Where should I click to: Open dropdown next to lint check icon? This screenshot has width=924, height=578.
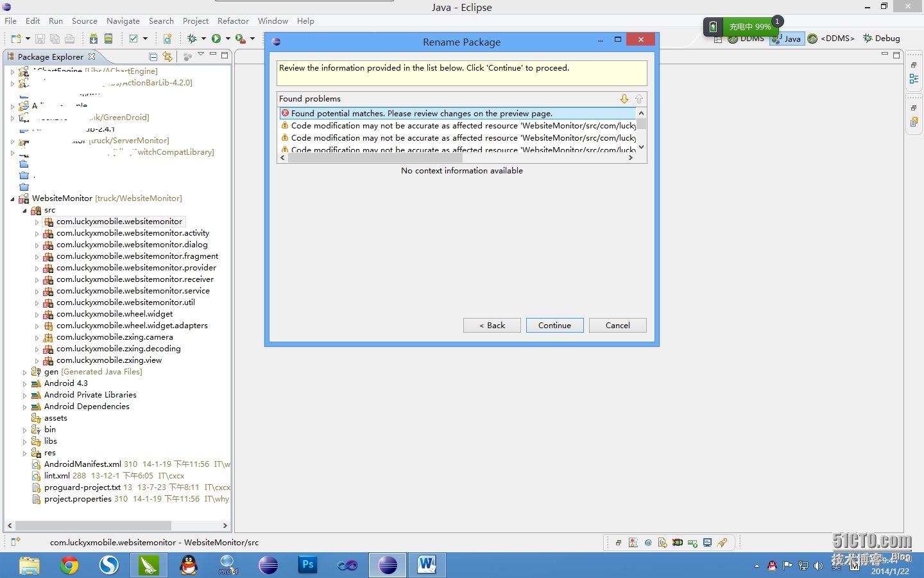(x=145, y=39)
